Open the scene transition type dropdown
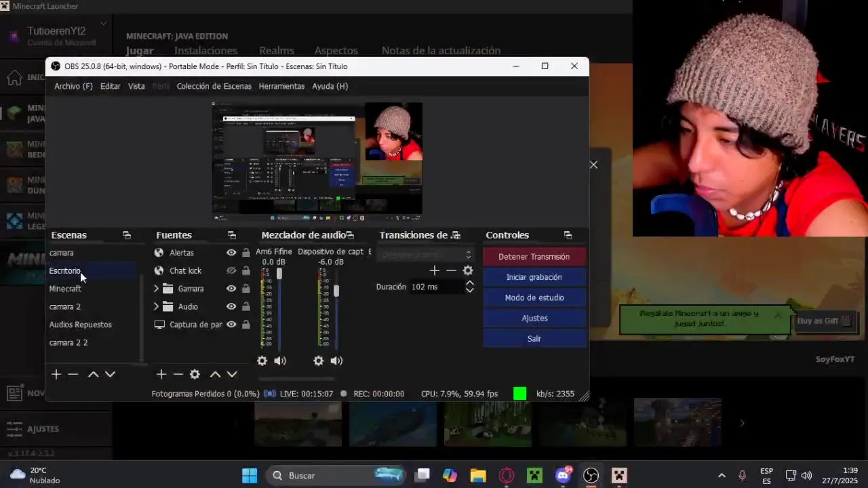 [426, 255]
